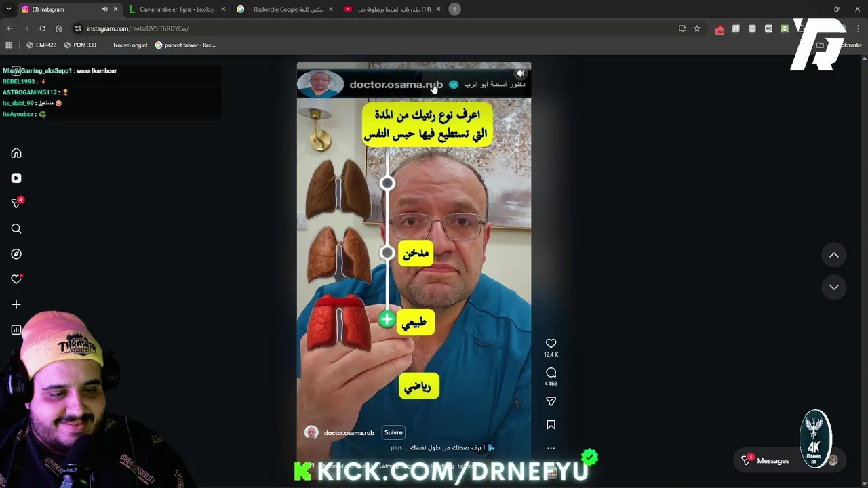
Task: Open the Dashboard chart icon in the sidebar
Action: [16, 330]
